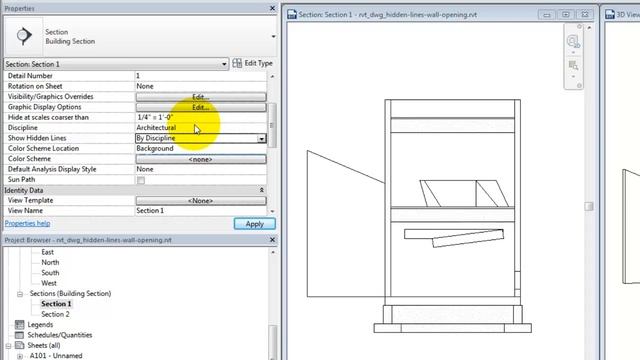Viewport: 640px width, 360px height.
Task: Click the Section 1 view title bar text
Action: 387,15
